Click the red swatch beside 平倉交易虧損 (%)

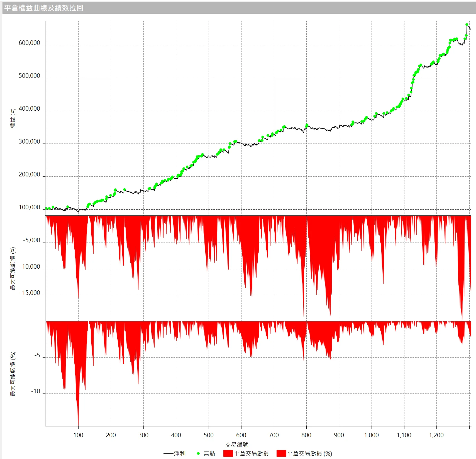(x=281, y=453)
